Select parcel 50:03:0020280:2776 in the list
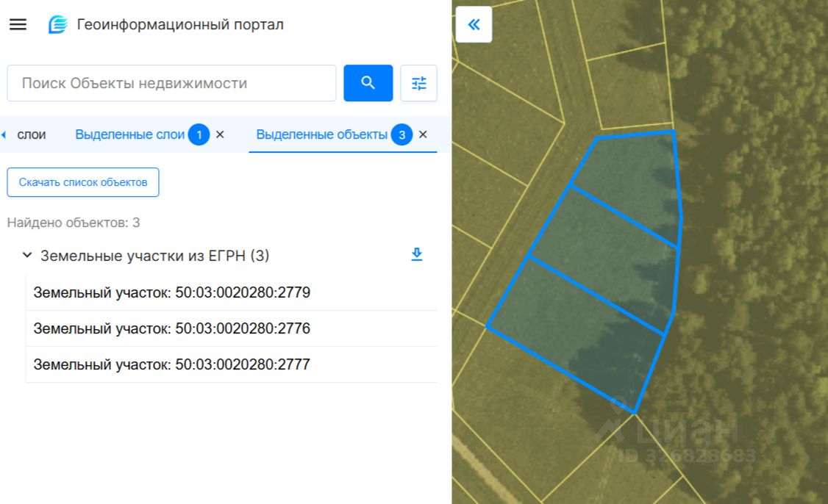 tap(232, 328)
